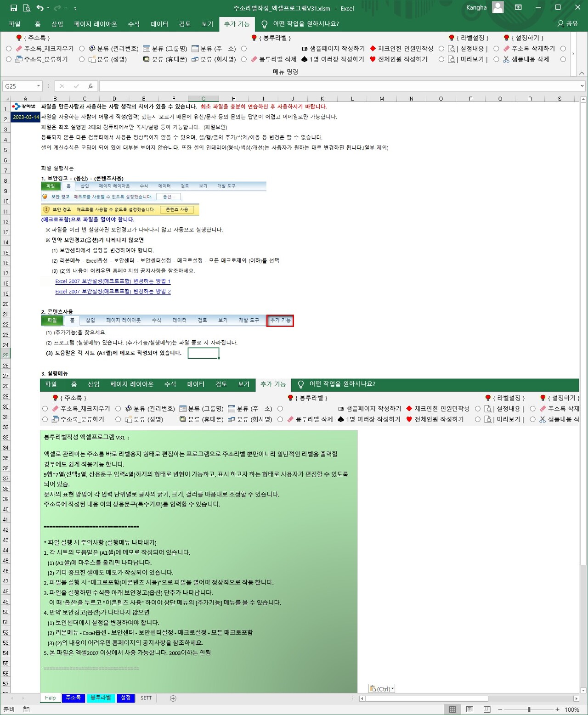Sort by 분류 (휴대폰)

pyautogui.click(x=165, y=59)
